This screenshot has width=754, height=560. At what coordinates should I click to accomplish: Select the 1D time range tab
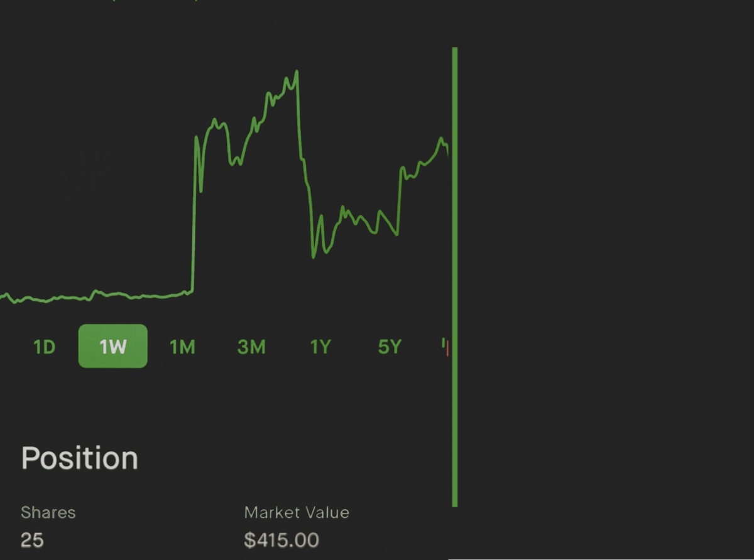pos(44,347)
